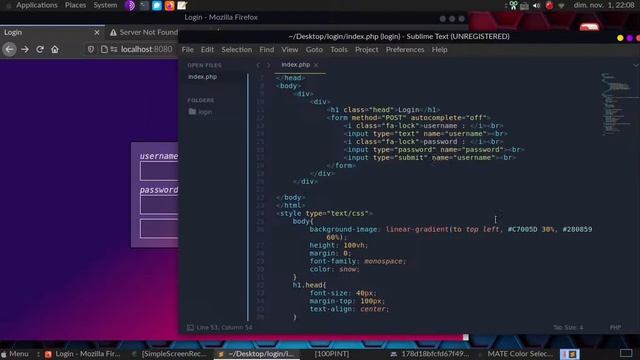The image size is (640, 360).
Task: Open Sublime Text Tools menu
Action: [x=339, y=49]
